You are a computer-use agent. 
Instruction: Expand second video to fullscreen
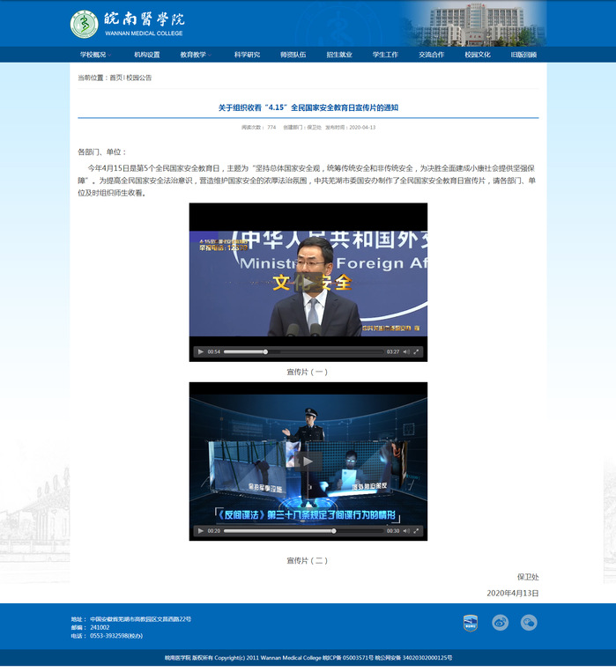pos(417,531)
